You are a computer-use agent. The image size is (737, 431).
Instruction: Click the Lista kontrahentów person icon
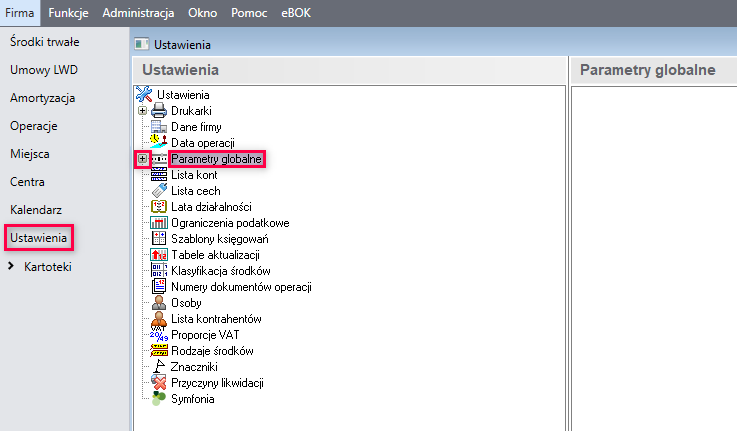pos(159,319)
